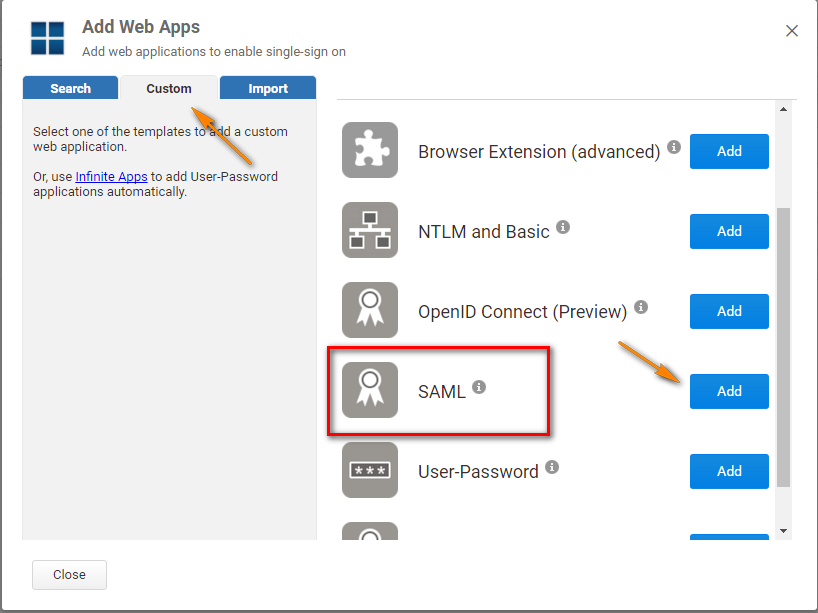Viewport: 818px width, 613px height.
Task: Add the NTLM and Basic application
Action: (729, 231)
